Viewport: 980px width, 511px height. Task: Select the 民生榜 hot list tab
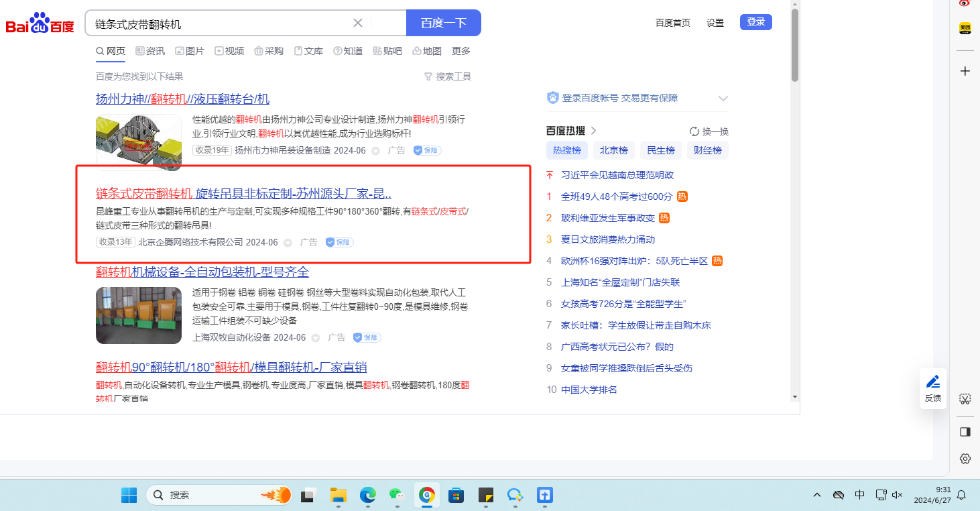point(661,150)
